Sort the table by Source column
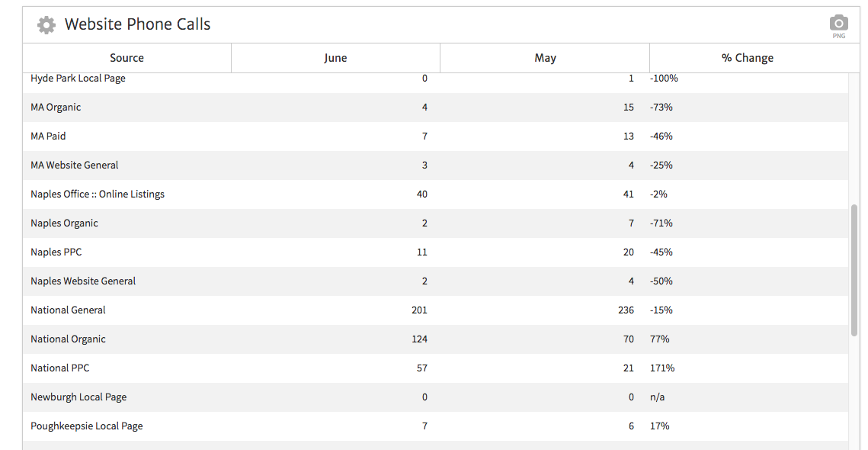Image resolution: width=868 pixels, height=450 pixels. [127, 57]
